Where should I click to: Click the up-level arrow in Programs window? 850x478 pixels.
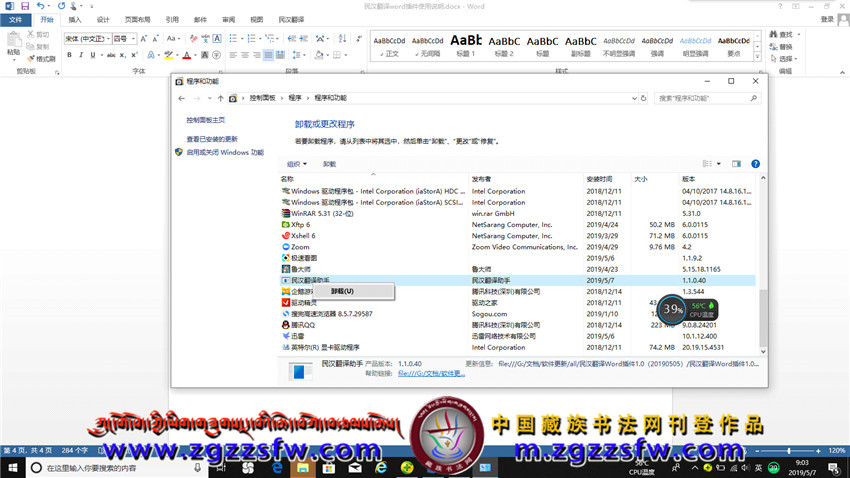220,98
